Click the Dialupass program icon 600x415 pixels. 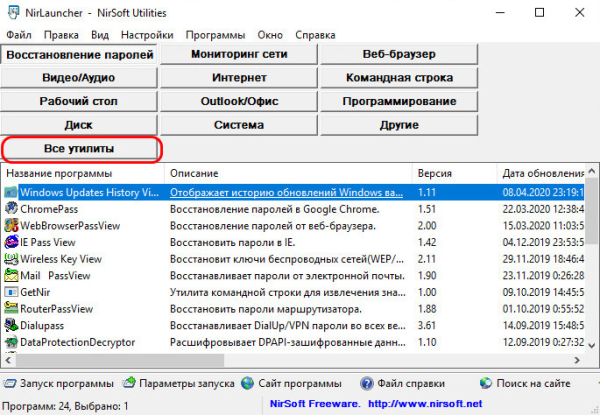point(11,325)
